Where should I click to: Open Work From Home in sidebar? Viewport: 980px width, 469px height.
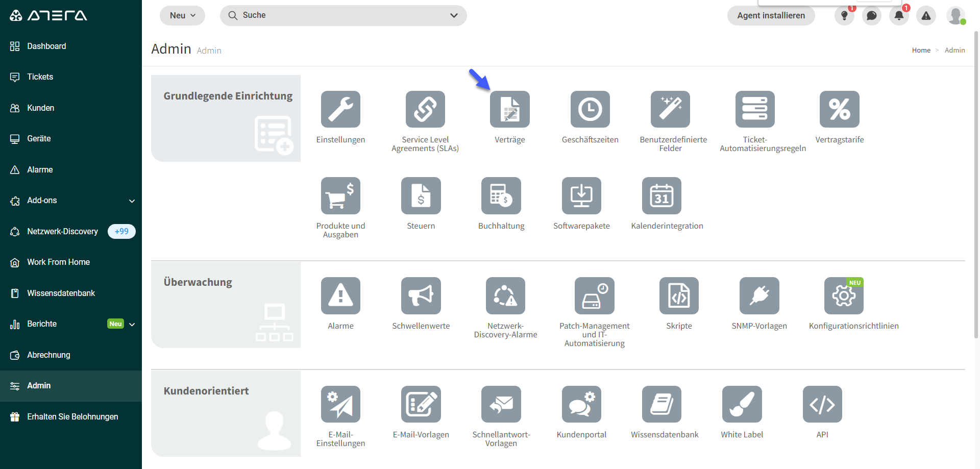71,262
